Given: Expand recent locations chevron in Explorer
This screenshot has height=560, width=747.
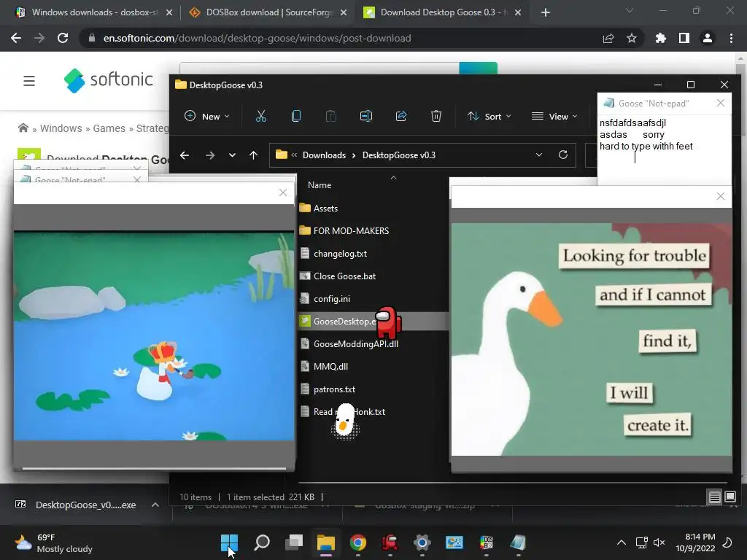Looking at the screenshot, I should click(x=232, y=155).
